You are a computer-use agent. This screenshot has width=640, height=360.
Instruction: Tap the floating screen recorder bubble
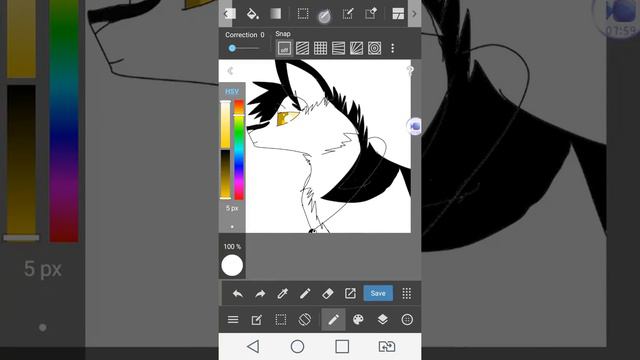(415, 126)
